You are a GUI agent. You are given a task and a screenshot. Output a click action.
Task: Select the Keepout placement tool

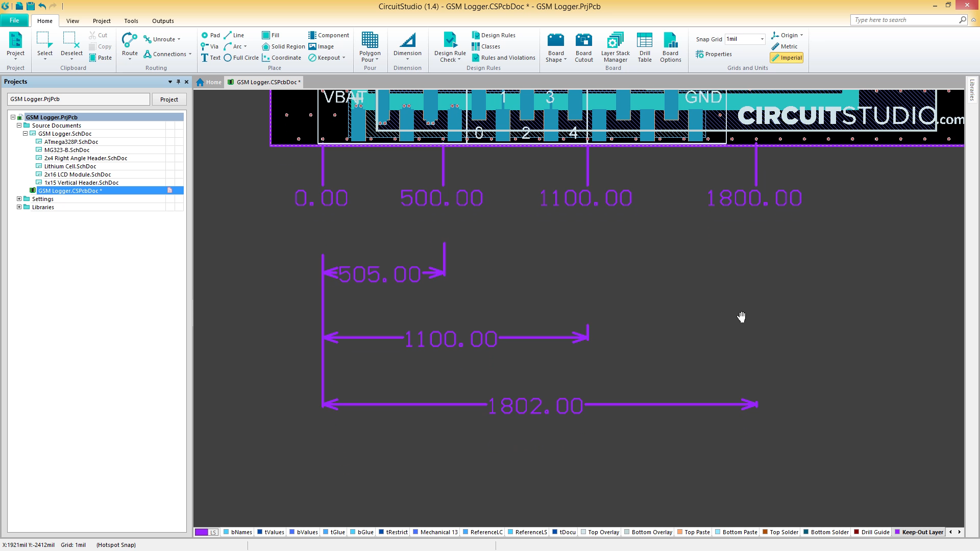[x=325, y=58]
